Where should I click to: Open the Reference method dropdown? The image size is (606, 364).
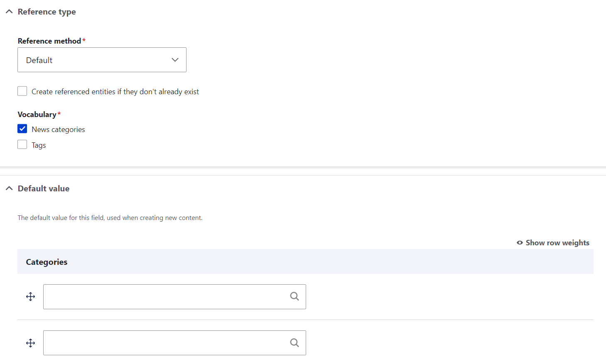point(102,60)
